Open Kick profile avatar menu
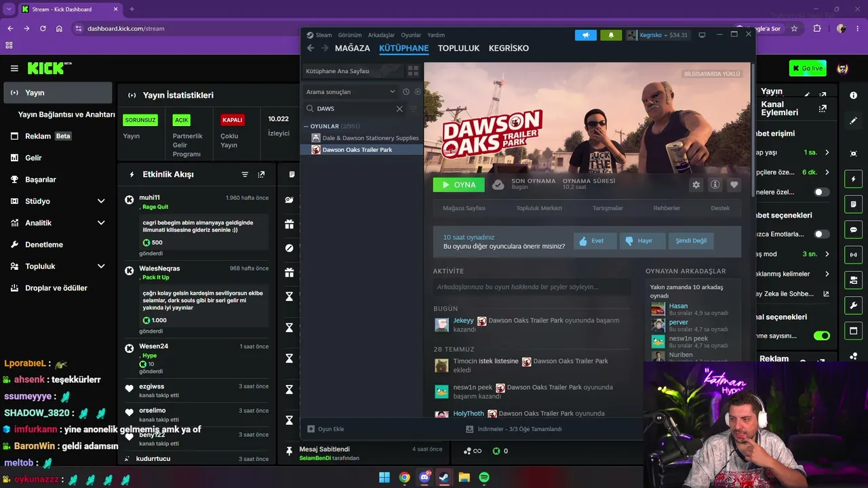 tap(843, 68)
